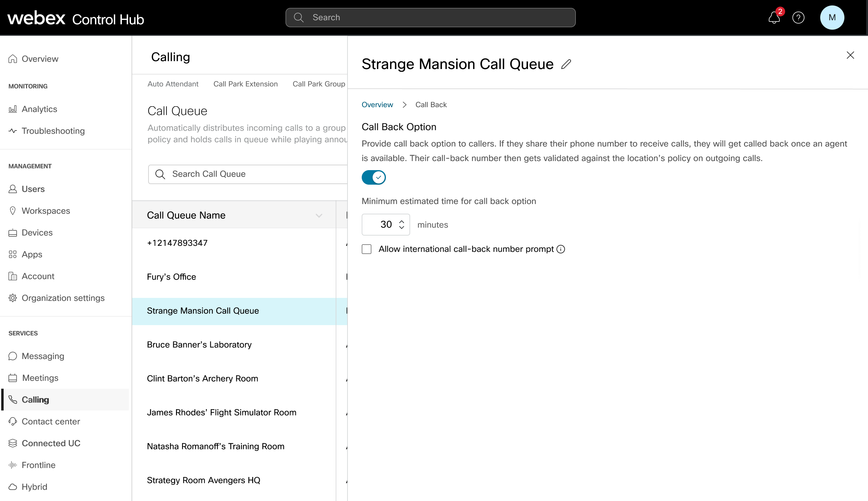Open the notifications bell icon
This screenshot has height=501, width=868.
774,18
